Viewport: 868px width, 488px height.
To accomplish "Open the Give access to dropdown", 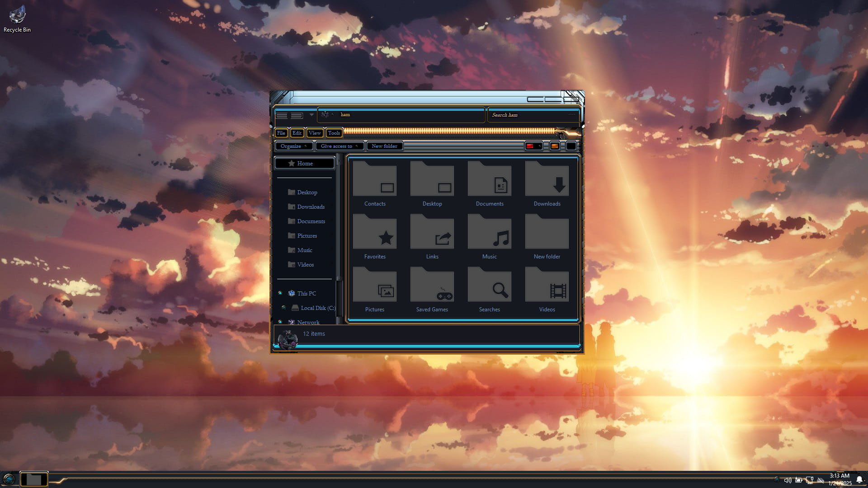I will point(340,146).
